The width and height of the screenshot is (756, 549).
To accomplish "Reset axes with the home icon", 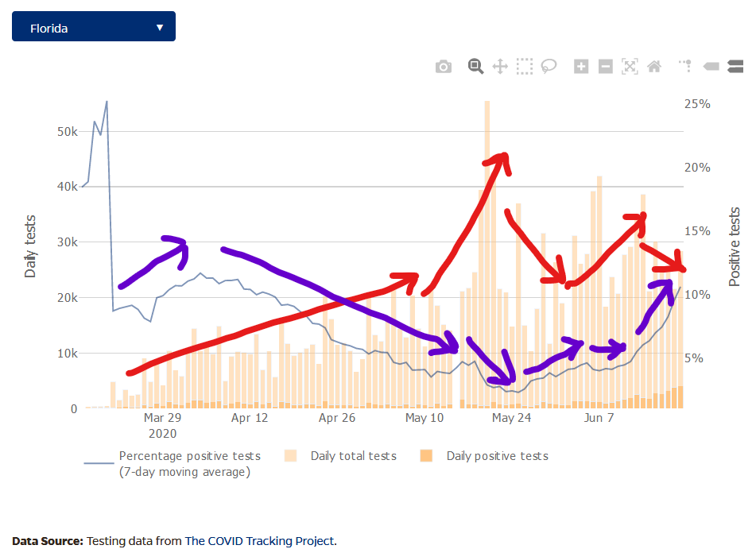I will click(x=654, y=67).
